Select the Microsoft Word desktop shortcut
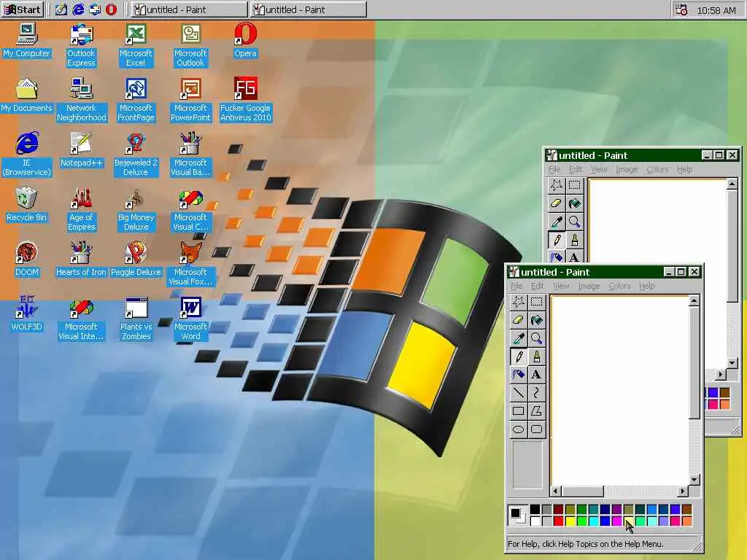The image size is (747, 560). 190,319
